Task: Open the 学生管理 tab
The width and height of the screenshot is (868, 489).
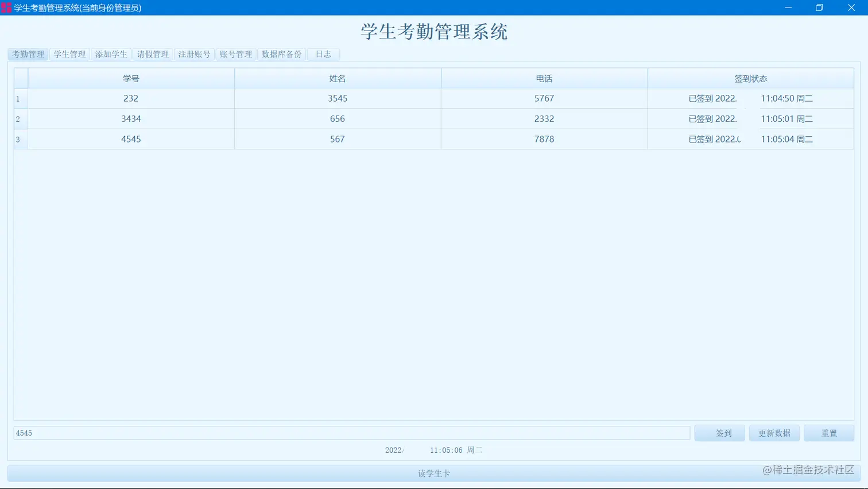Action: click(x=69, y=54)
